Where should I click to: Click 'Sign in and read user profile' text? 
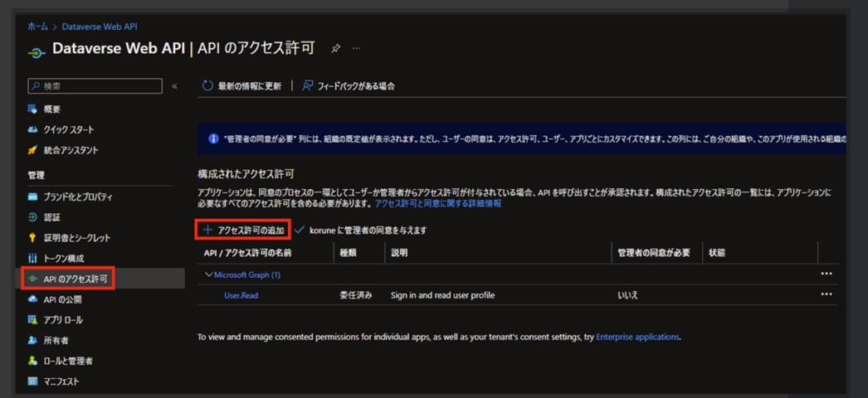[443, 295]
